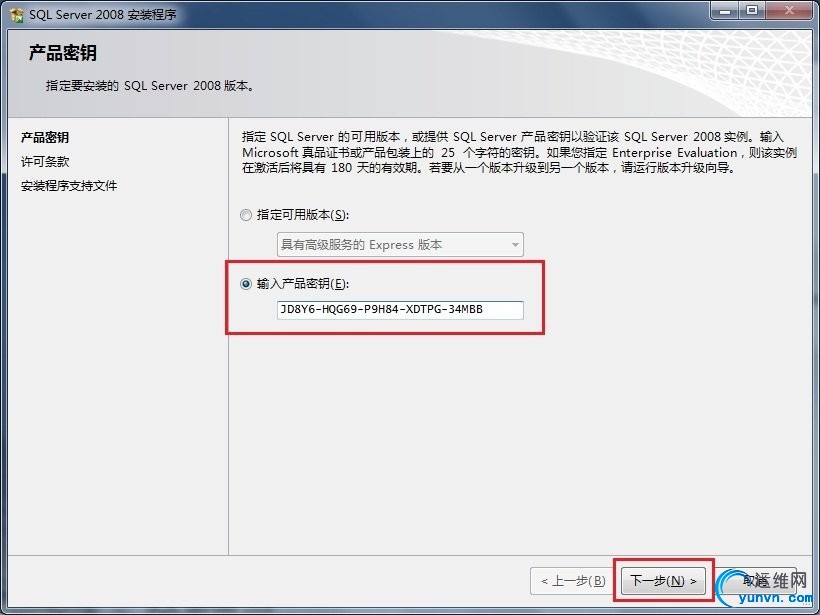Click the yunvn.com watermark logo
The height and width of the screenshot is (615, 820).
767,588
